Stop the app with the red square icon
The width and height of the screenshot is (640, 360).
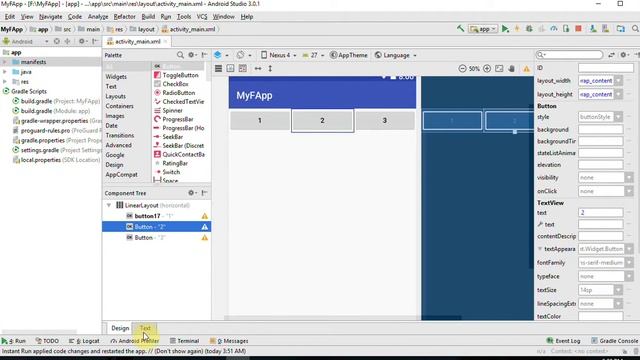578,29
